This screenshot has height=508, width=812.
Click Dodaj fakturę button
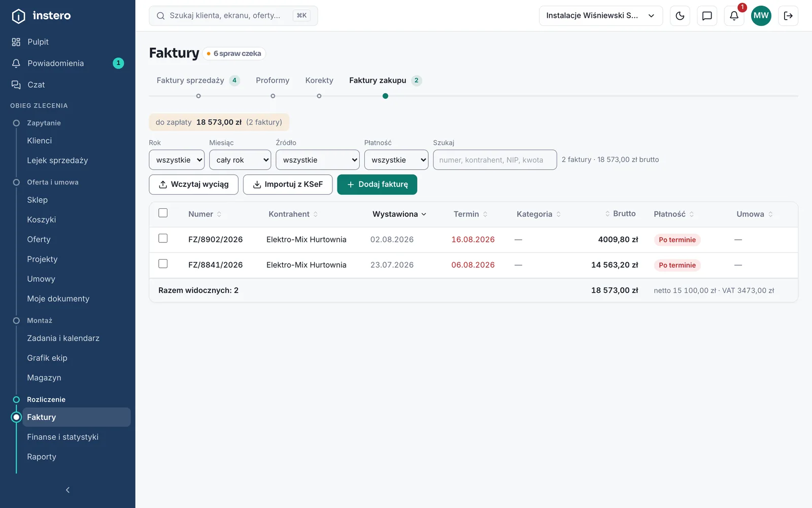[377, 184]
